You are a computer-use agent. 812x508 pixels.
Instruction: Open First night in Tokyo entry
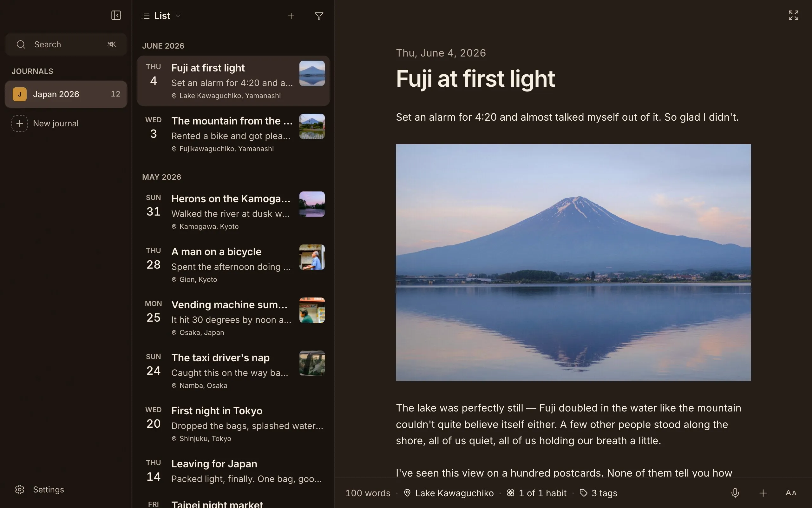click(233, 424)
